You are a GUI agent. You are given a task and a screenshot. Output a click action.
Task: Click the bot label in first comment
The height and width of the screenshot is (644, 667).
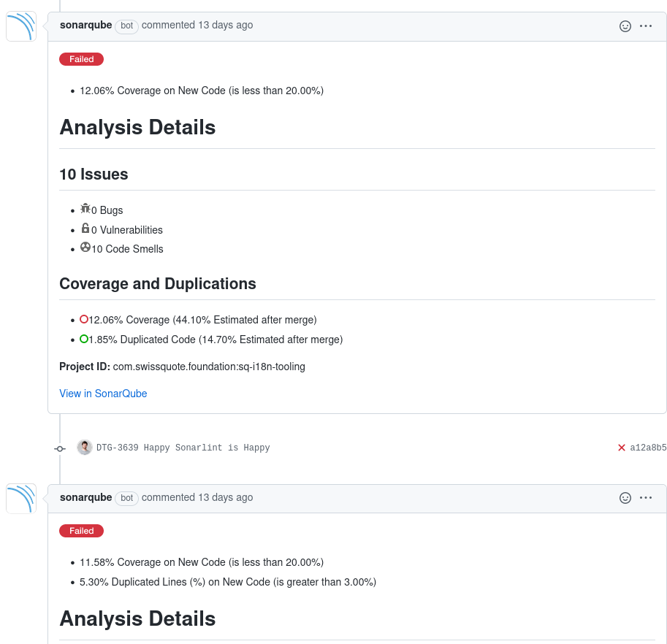pyautogui.click(x=127, y=26)
